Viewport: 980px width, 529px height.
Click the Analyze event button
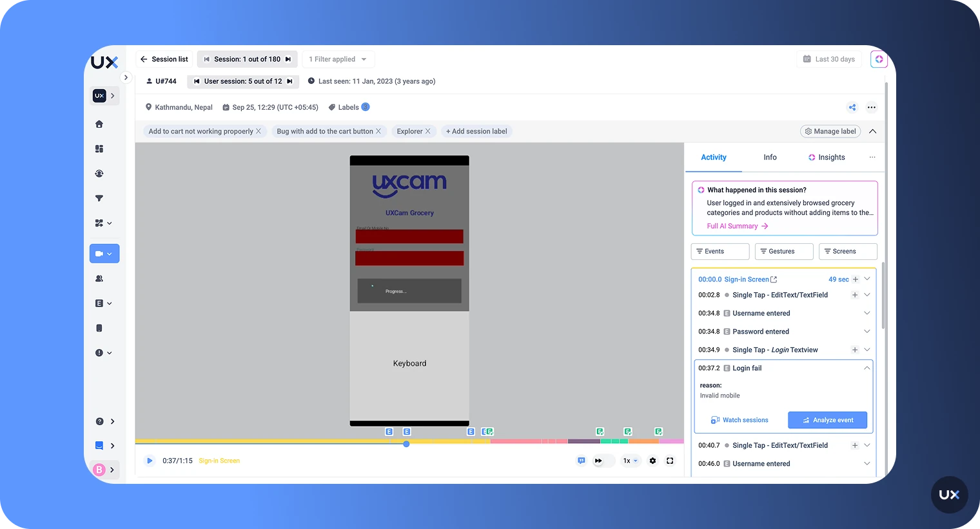coord(828,420)
